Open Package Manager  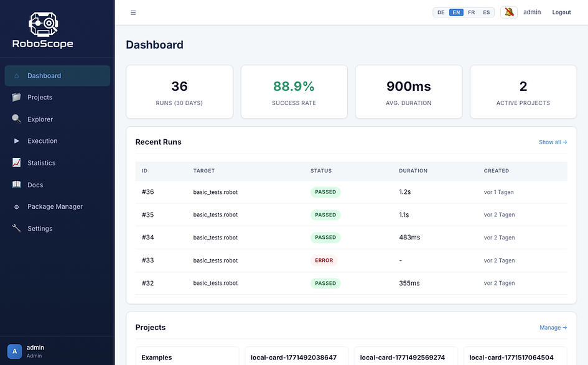57,206
